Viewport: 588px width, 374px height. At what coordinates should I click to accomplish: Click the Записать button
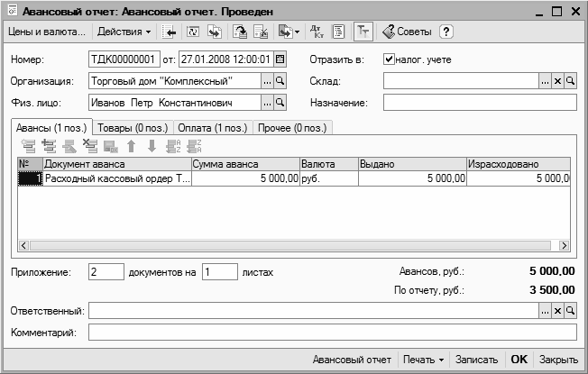[x=476, y=360]
